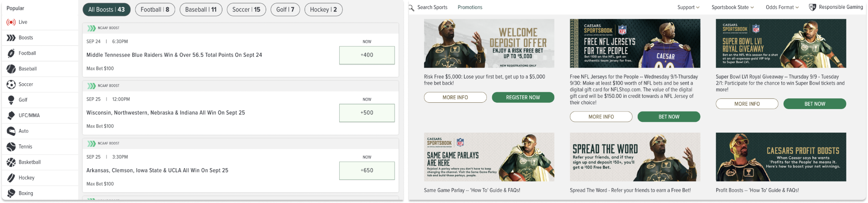Click More Info under Super Bowl giveaway
The width and height of the screenshot is (868, 203).
[x=747, y=104]
